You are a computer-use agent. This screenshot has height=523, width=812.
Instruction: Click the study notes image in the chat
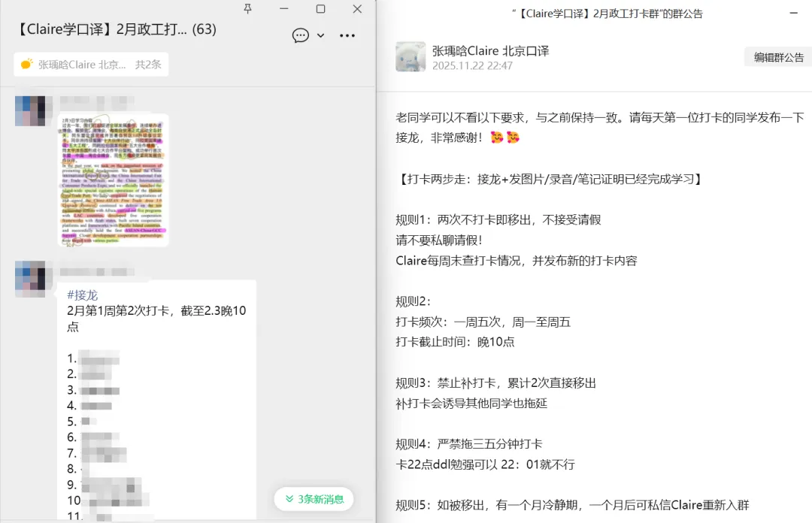tap(113, 180)
